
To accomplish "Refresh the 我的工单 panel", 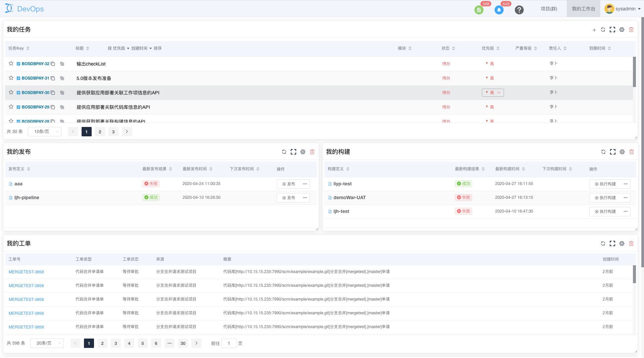I will click(603, 243).
